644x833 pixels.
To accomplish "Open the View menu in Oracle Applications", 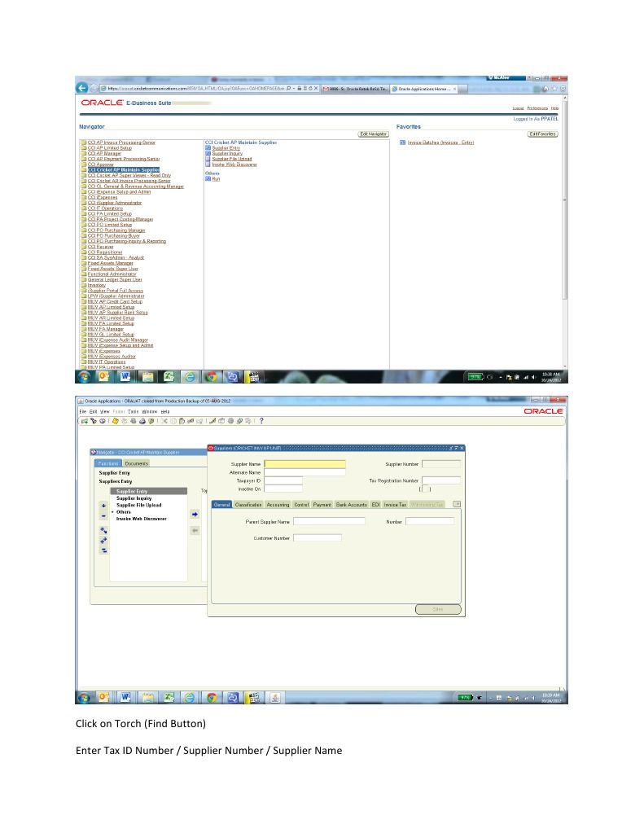I will click(105, 412).
